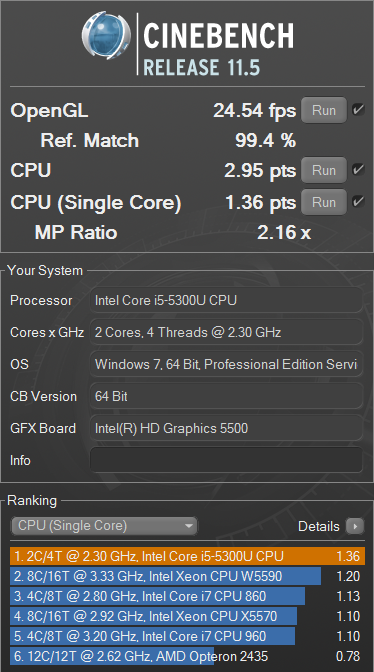374x672 pixels.
Task: Select the Intel Core i5-5300U ranking entry
Action: (187, 556)
